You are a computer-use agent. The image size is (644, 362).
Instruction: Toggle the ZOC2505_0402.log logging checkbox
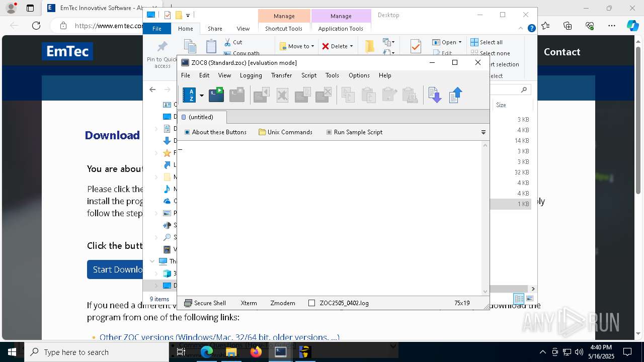point(311,303)
